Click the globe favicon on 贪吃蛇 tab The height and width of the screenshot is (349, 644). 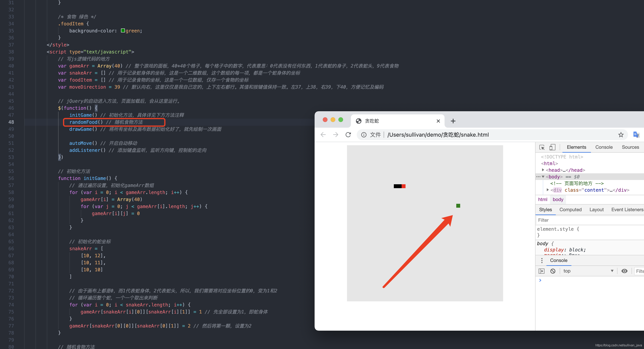tap(358, 121)
